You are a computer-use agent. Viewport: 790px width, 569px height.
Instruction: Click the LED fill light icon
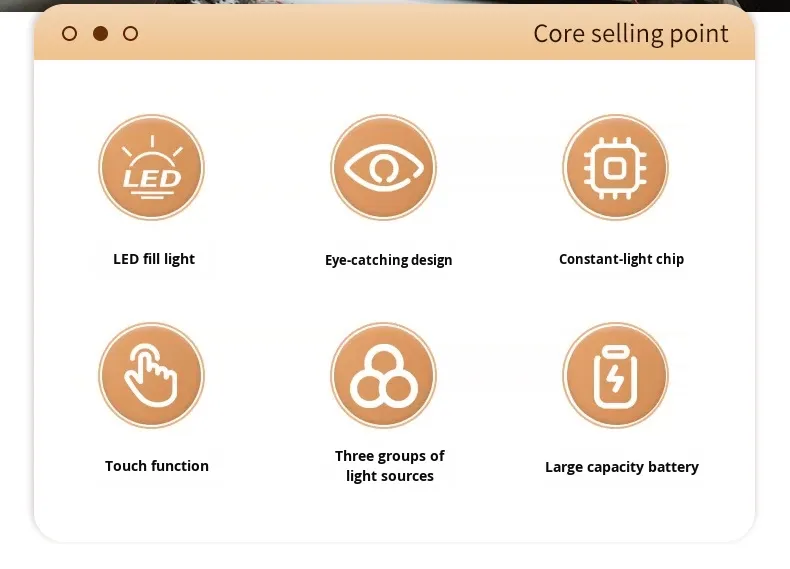pos(151,167)
